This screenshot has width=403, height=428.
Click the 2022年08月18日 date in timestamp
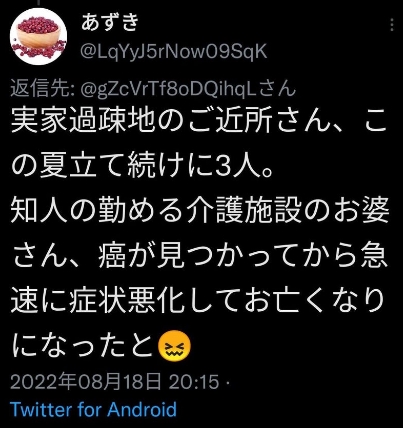(x=86, y=382)
